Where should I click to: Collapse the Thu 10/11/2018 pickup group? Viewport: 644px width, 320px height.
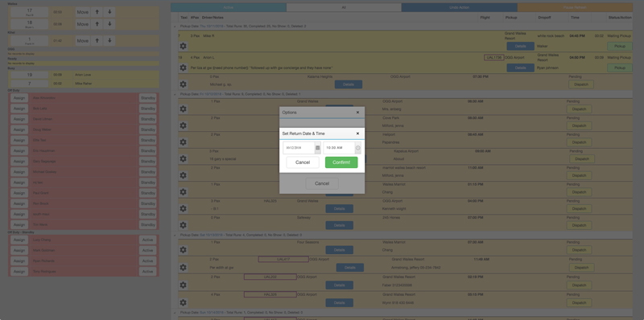[175, 26]
